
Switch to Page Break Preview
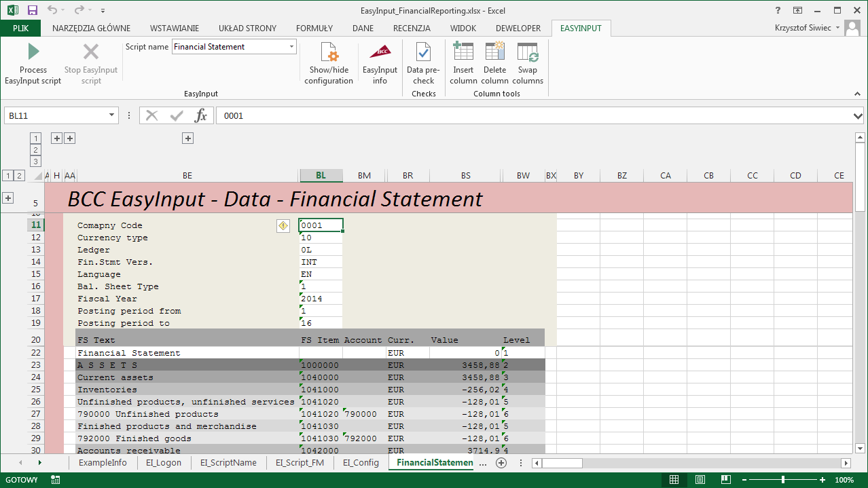pos(725,480)
